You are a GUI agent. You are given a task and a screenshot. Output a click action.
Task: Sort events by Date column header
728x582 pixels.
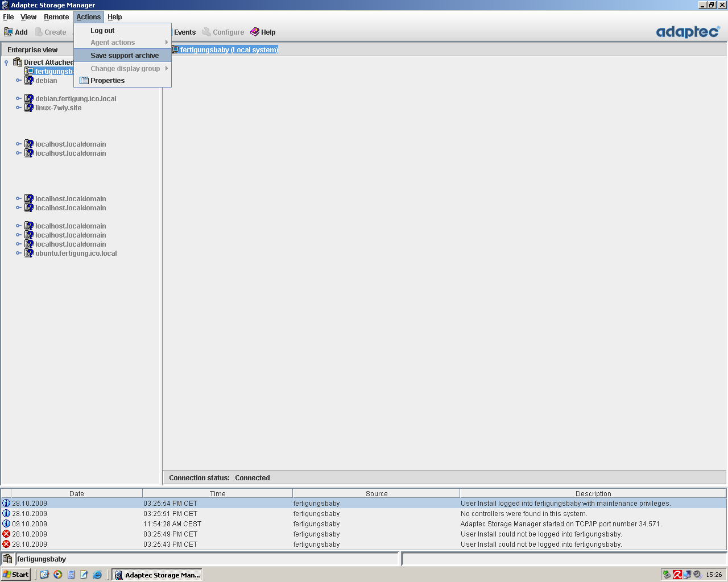(77, 493)
